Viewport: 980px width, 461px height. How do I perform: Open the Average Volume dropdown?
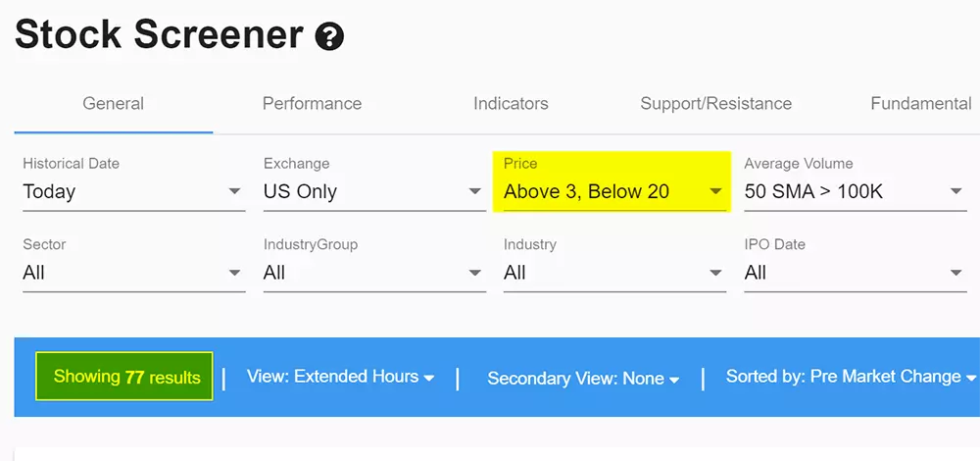point(855,191)
